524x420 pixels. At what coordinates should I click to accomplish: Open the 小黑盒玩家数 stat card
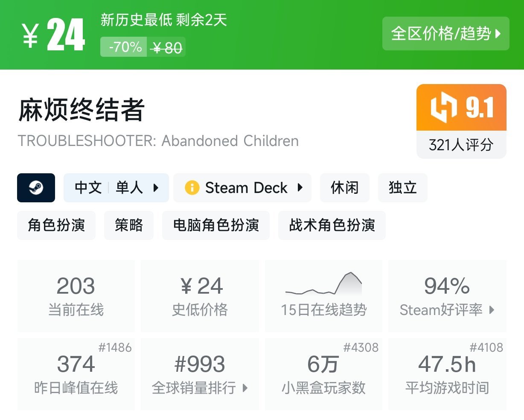pyautogui.click(x=323, y=374)
